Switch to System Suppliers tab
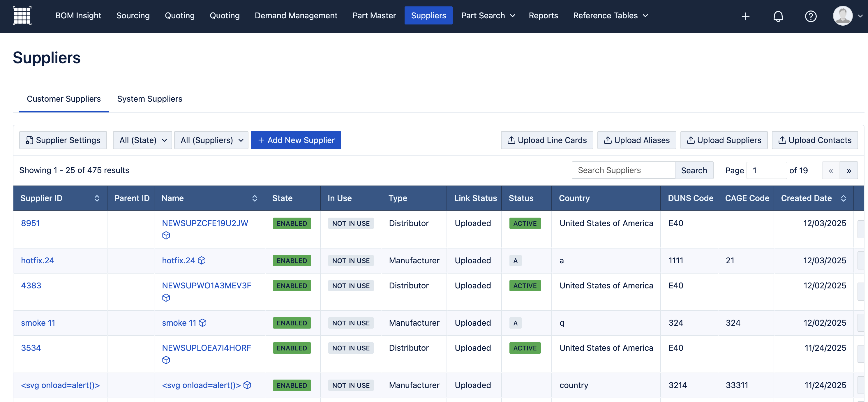This screenshot has height=402, width=868. (150, 99)
